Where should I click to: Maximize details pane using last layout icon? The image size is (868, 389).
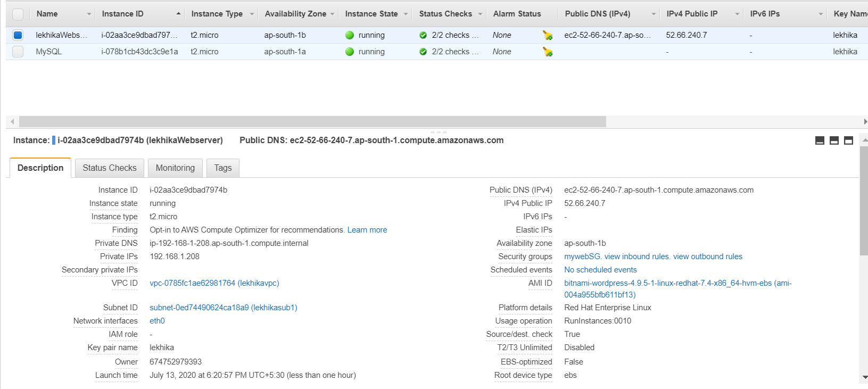click(848, 140)
